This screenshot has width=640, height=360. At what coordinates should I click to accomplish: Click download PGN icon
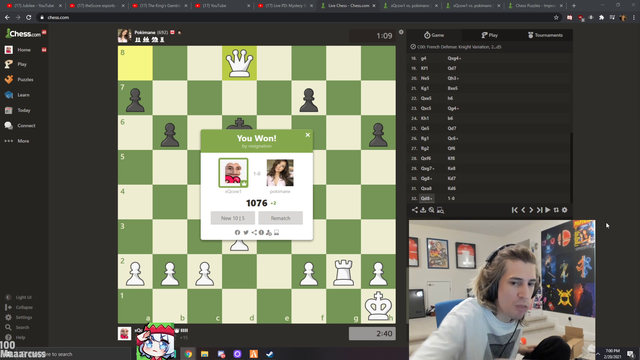tap(423, 210)
